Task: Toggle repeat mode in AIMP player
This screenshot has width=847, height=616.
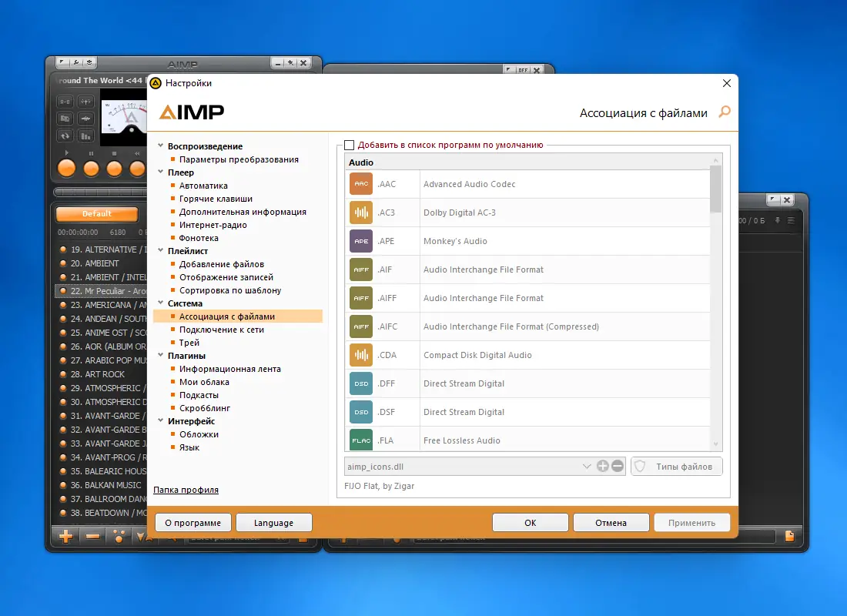Action: point(65,136)
